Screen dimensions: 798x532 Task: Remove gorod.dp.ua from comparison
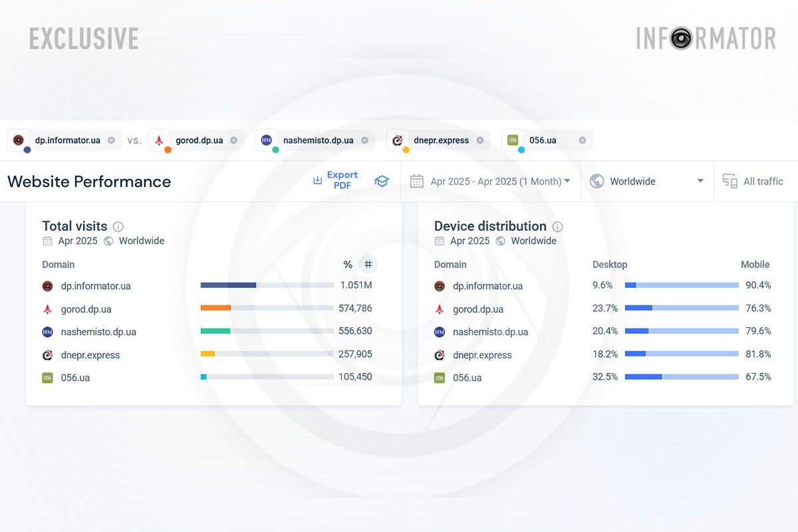pos(233,140)
